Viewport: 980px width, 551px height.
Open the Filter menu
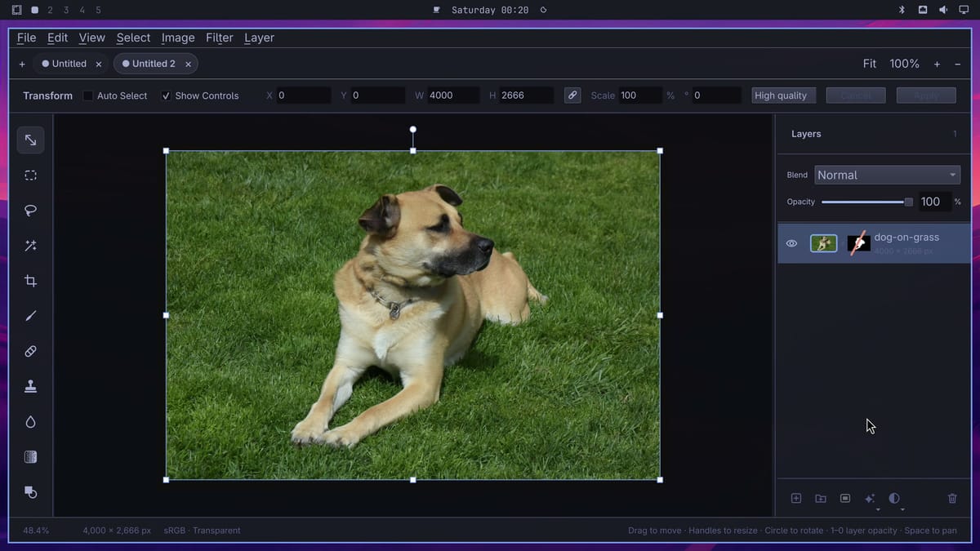point(220,38)
